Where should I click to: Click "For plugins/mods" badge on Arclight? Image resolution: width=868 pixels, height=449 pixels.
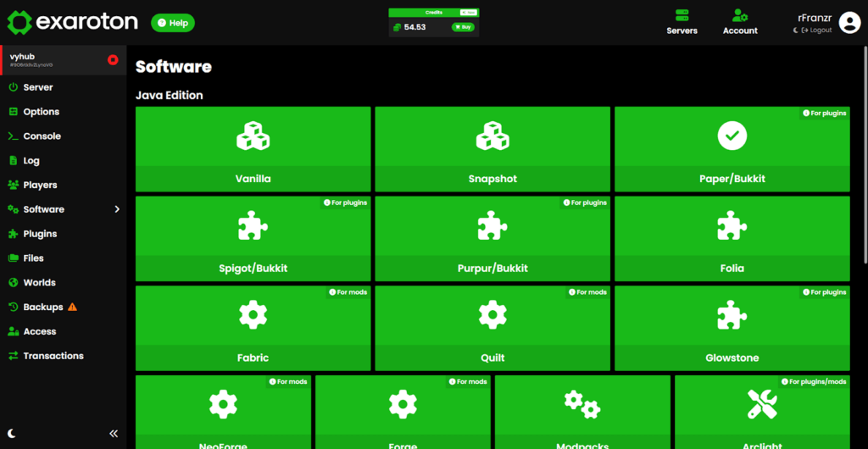pos(813,381)
